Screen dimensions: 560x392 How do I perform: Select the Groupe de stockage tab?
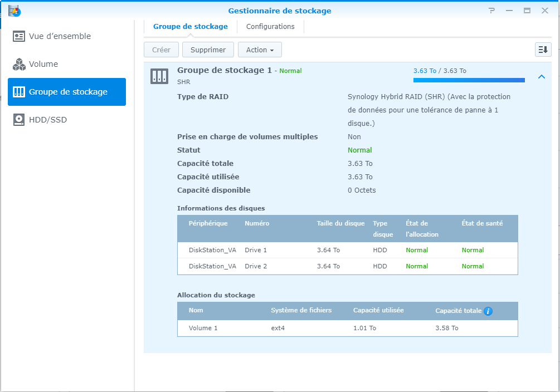[191, 26]
